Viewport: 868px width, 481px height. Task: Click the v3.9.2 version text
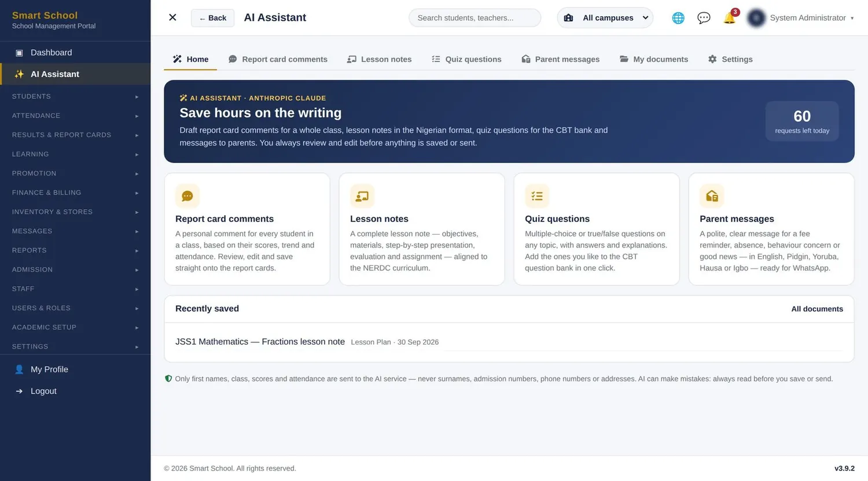[x=844, y=468]
